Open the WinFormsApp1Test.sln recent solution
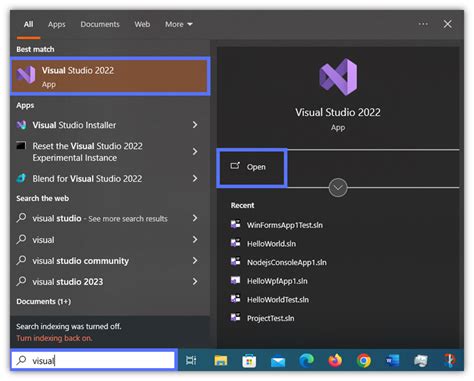This screenshot has height=381, width=474. coord(284,225)
